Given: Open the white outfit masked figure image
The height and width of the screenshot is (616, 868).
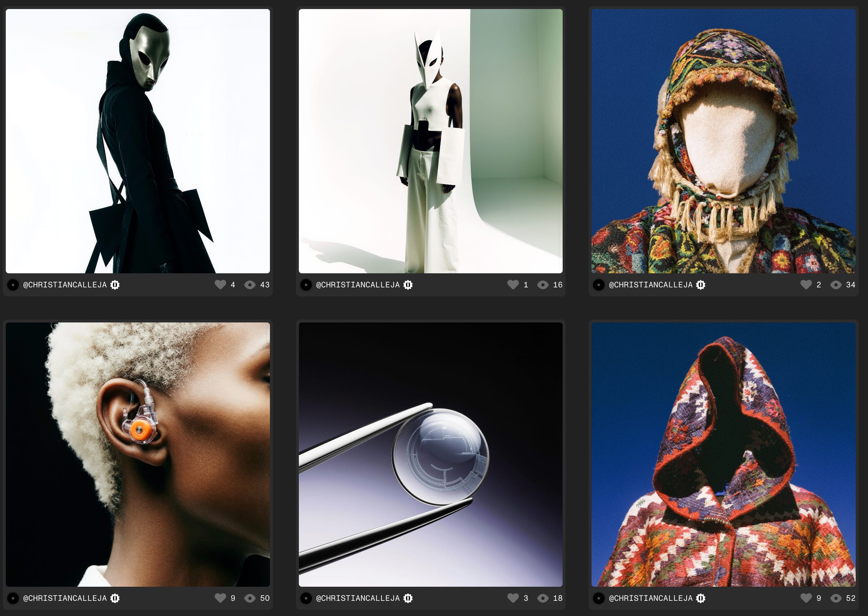Looking at the screenshot, I should click(430, 141).
